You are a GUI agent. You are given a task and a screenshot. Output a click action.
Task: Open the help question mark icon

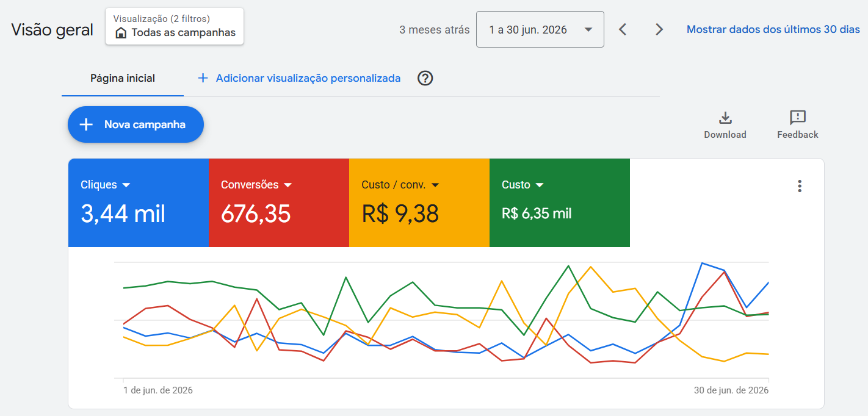pos(425,78)
